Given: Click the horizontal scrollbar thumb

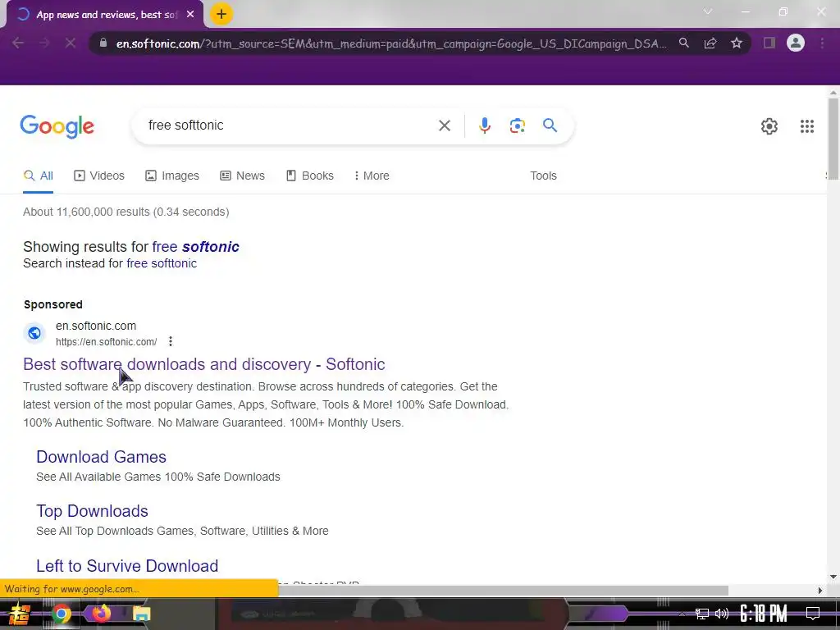Looking at the screenshot, I should 503,591.
